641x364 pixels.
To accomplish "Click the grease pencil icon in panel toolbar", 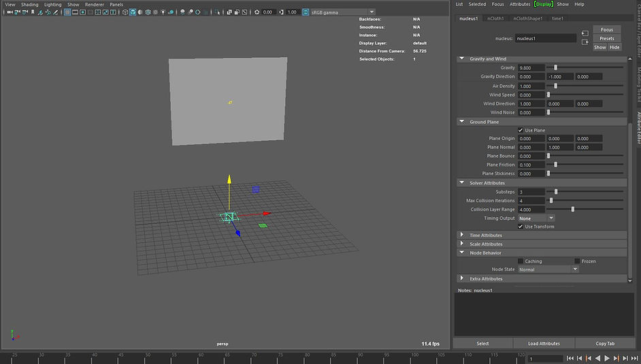I will coord(56,12).
